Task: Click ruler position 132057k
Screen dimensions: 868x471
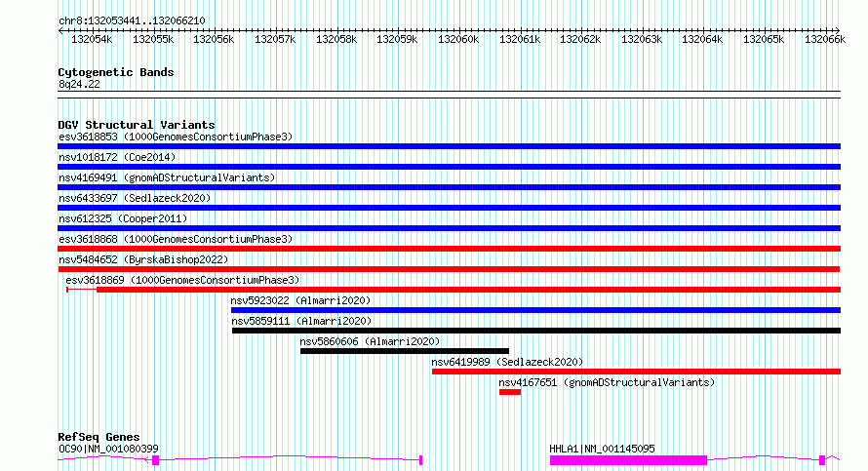Action: (x=275, y=39)
